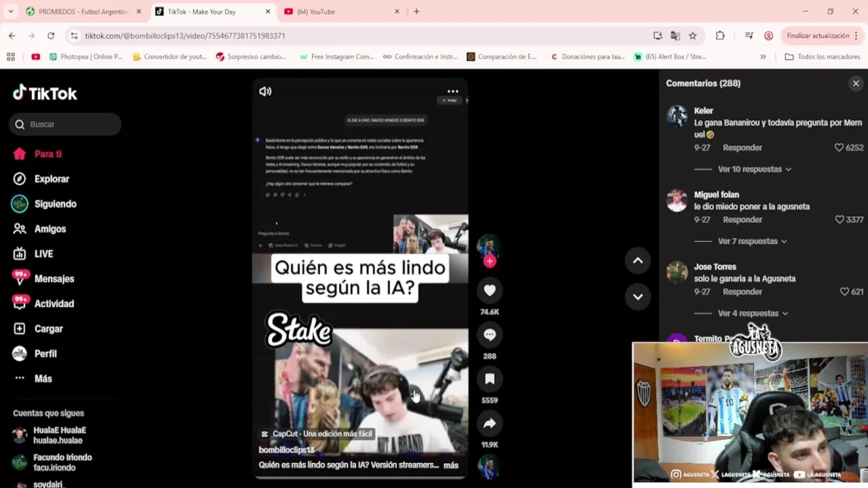Like Keler's comment

(x=839, y=147)
